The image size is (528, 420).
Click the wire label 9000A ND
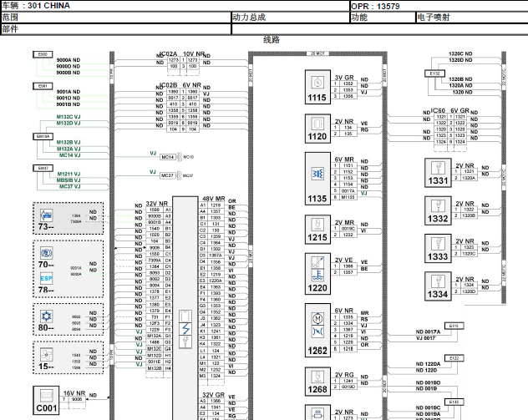[69, 60]
